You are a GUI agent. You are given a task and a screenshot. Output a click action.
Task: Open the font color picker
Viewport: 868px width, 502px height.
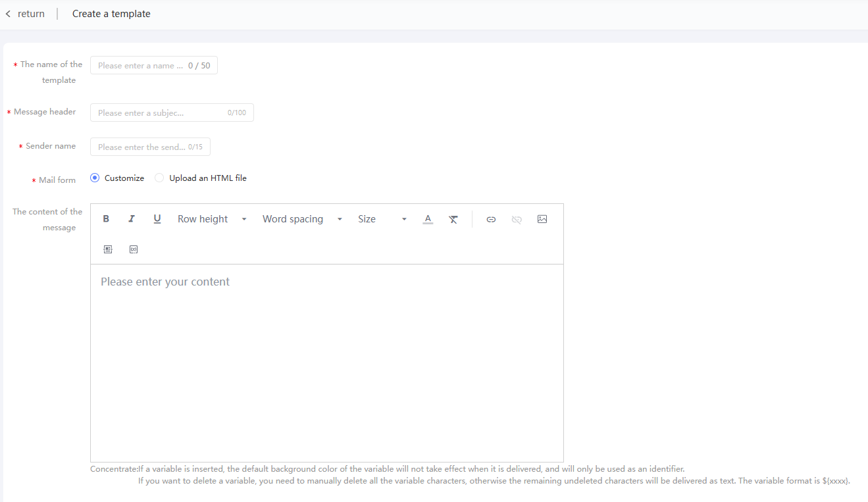pos(428,219)
